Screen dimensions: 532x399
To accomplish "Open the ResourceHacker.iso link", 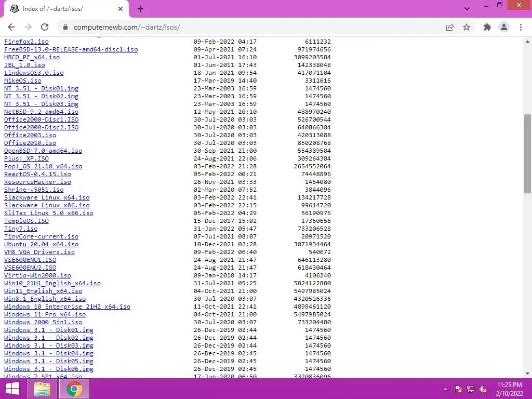I will click(x=37, y=182).
